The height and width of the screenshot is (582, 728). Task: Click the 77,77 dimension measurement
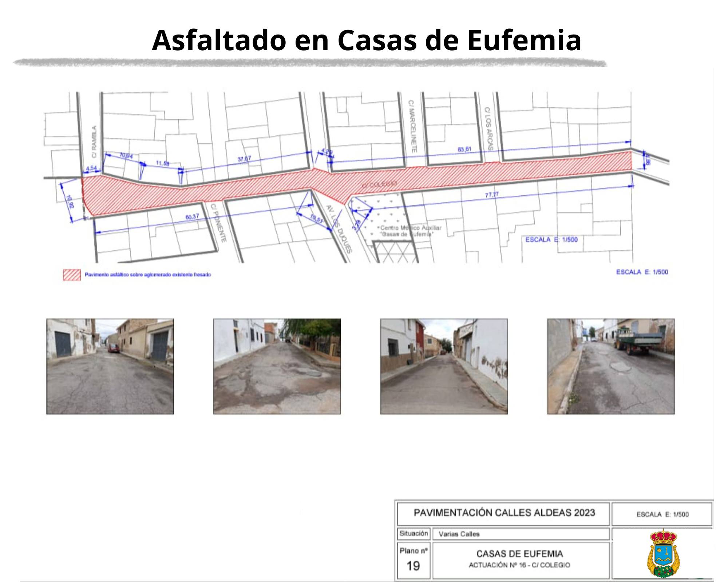(491, 195)
